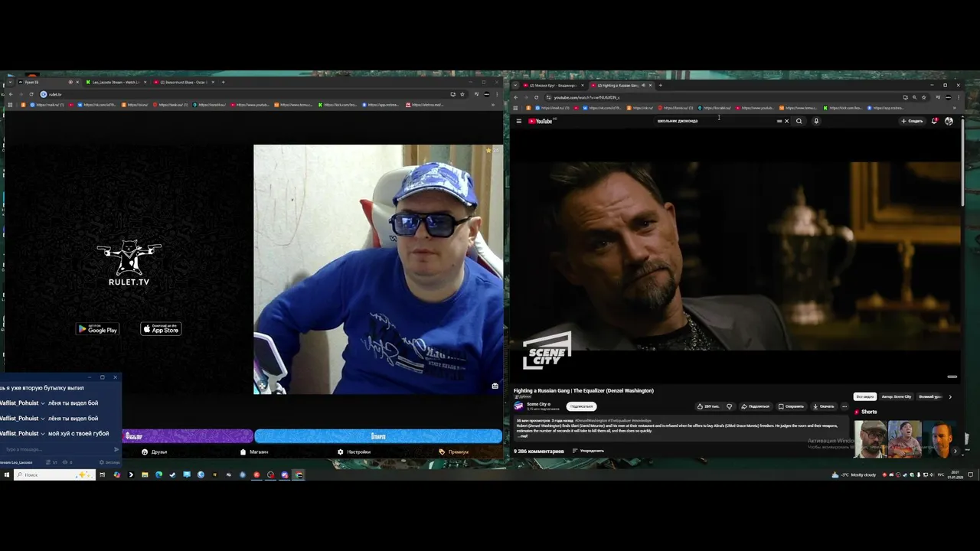Open the Task View taskbar icon

(x=102, y=474)
